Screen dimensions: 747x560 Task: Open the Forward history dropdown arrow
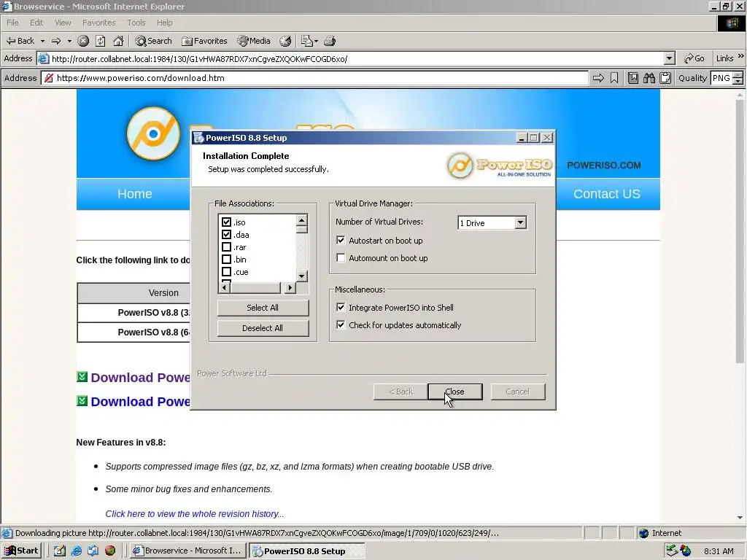(69, 41)
